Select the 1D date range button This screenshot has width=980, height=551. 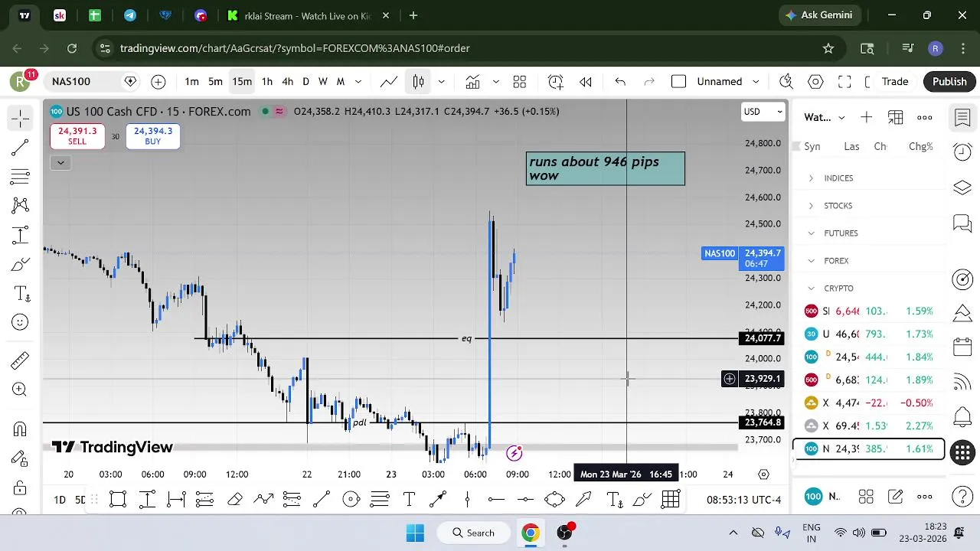(60, 500)
